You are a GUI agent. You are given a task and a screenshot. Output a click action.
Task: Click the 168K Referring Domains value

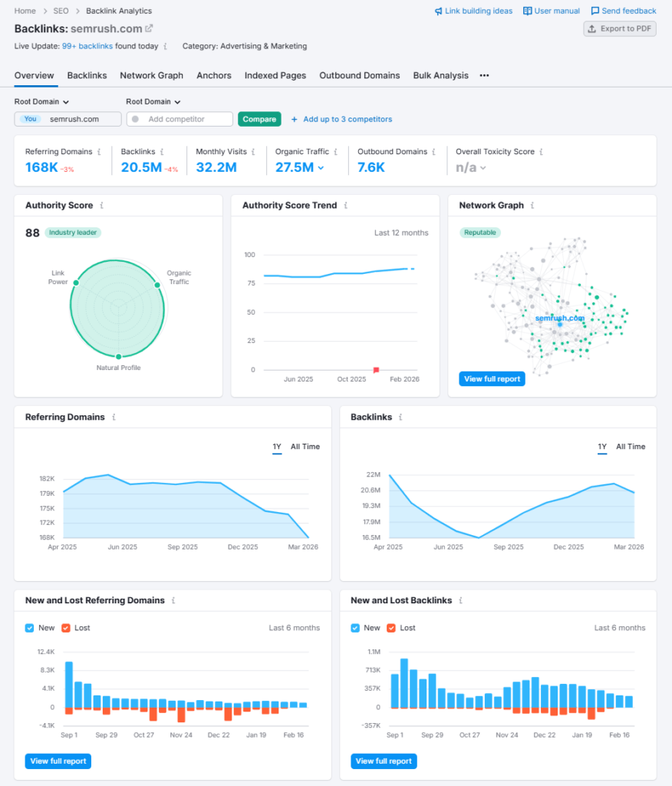pyautogui.click(x=41, y=167)
